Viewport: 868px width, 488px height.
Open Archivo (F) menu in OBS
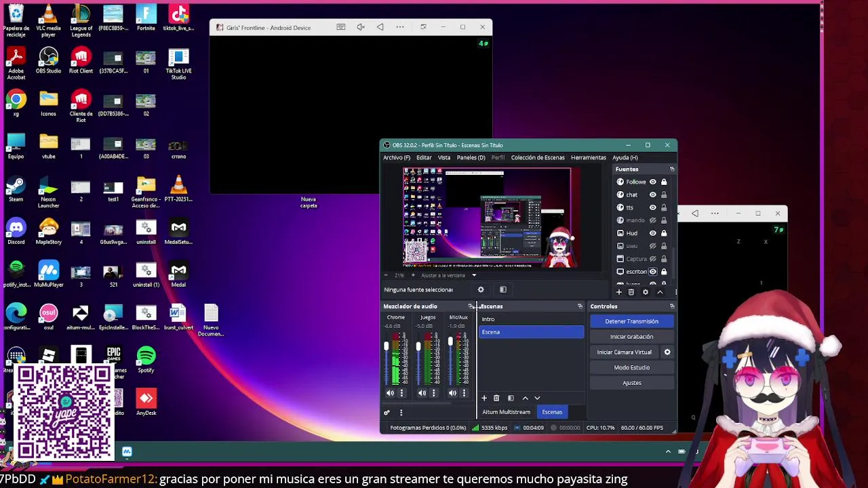[x=397, y=158]
